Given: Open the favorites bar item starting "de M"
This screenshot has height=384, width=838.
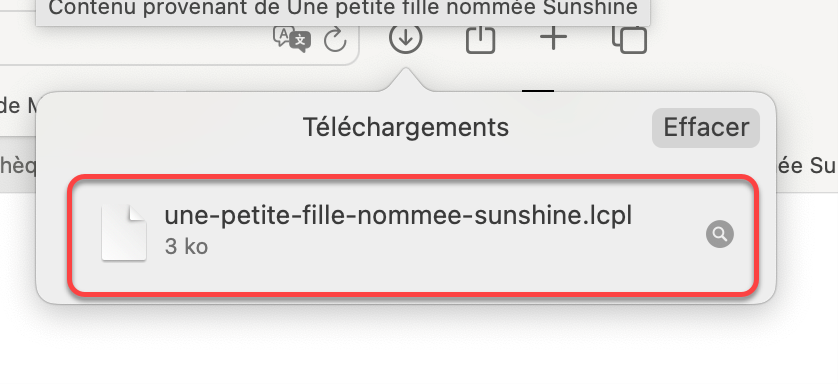Looking at the screenshot, I should (18, 106).
